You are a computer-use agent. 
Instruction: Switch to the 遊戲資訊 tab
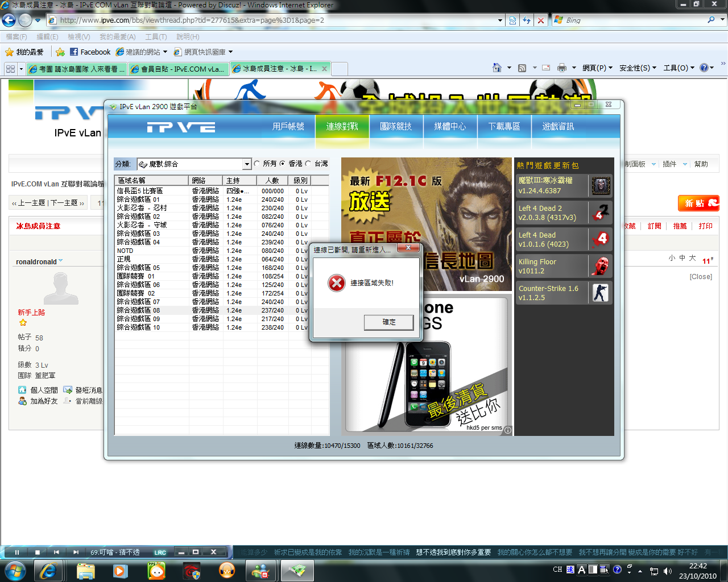pos(558,126)
